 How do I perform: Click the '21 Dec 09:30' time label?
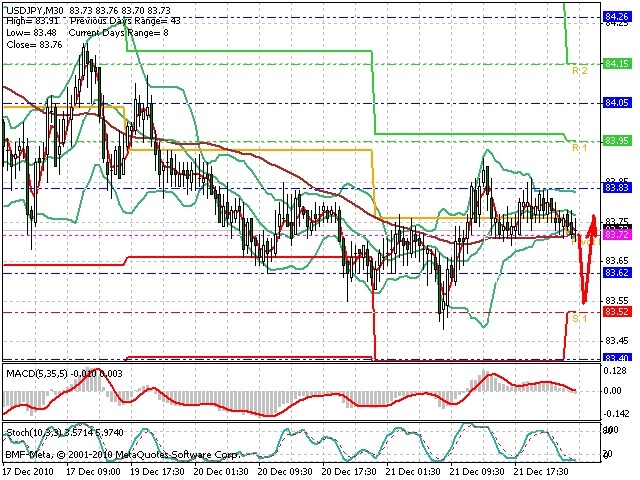(477, 471)
